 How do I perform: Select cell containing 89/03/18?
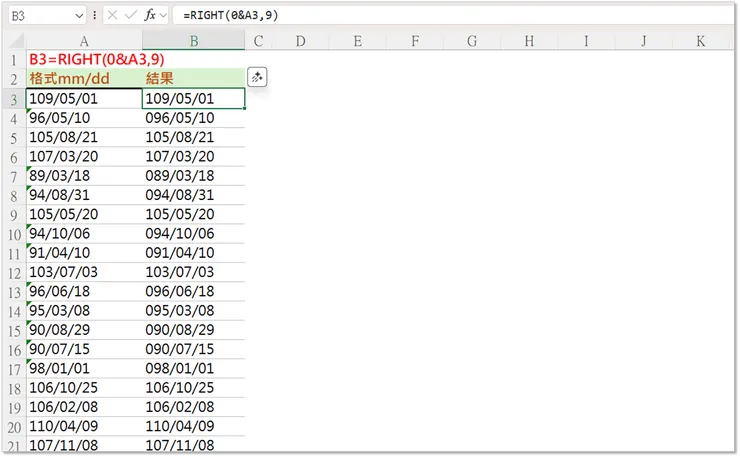pyautogui.click(x=84, y=176)
